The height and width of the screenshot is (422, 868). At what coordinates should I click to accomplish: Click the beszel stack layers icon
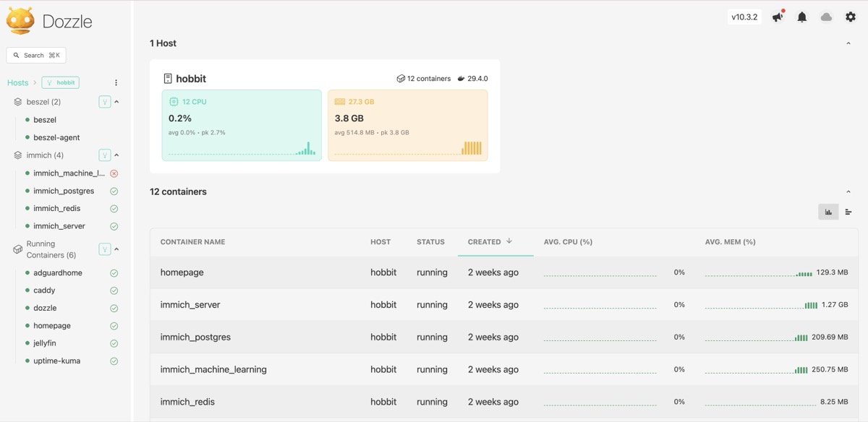click(x=18, y=102)
